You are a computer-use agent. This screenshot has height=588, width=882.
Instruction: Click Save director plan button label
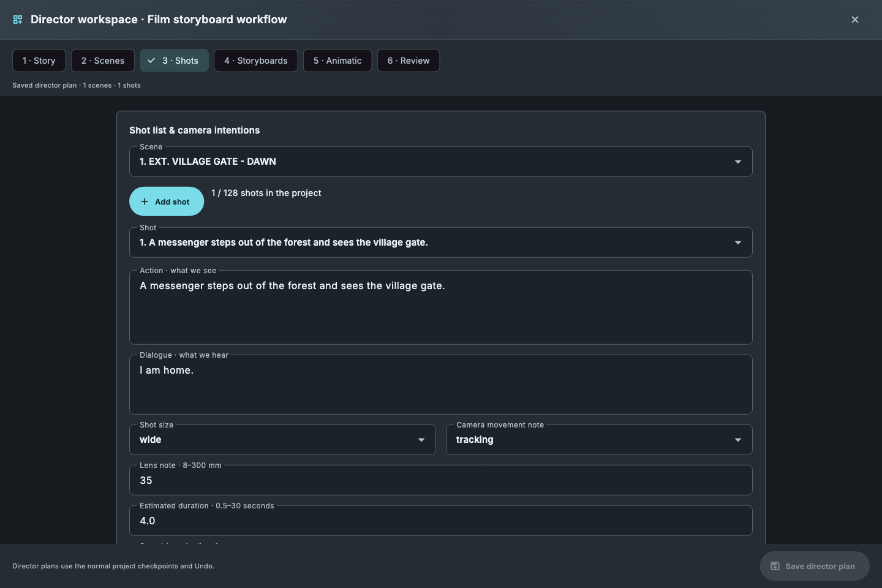pos(820,566)
